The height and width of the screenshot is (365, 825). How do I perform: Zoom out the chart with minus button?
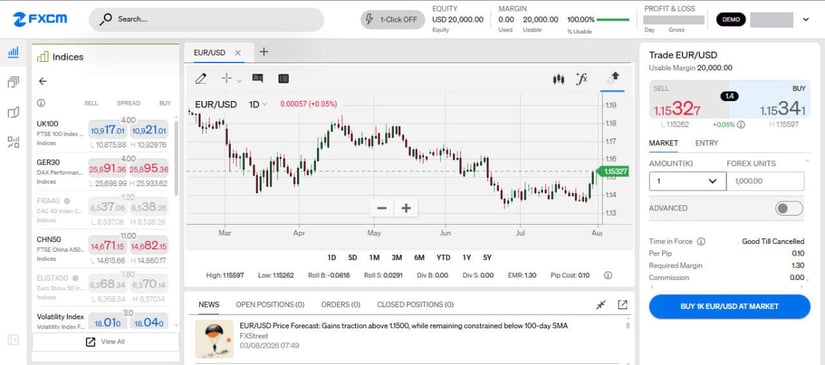click(381, 208)
